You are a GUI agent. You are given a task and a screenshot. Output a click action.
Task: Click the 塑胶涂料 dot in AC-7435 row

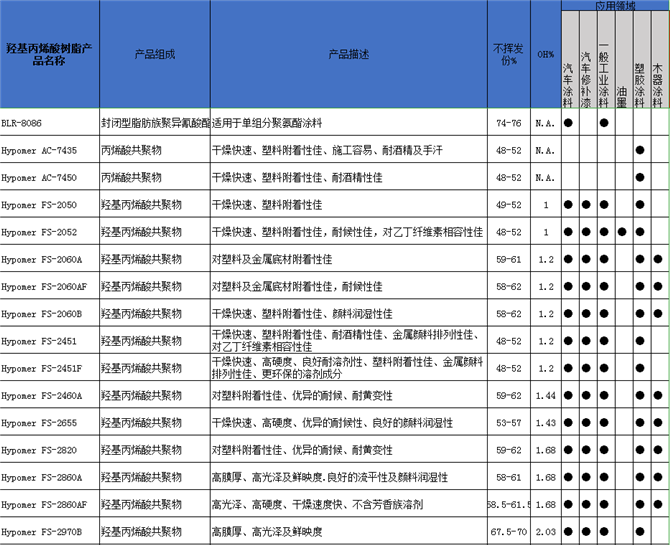(640, 150)
